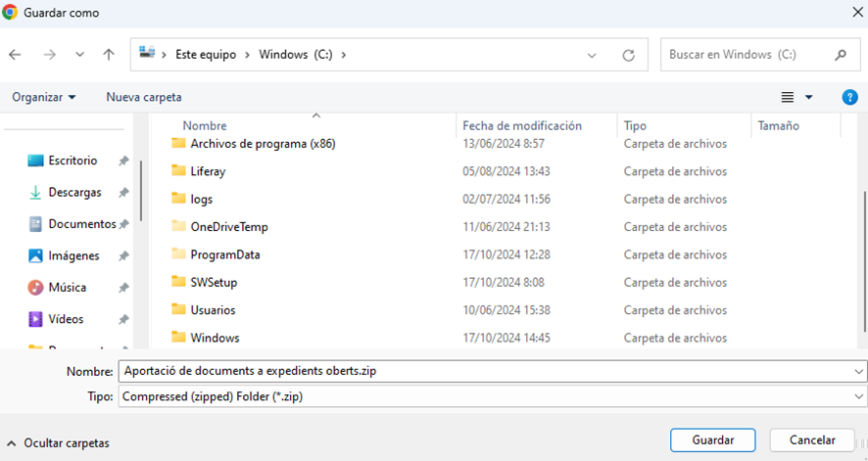868x461 pixels.
Task: Change the view layout icon
Action: click(788, 97)
